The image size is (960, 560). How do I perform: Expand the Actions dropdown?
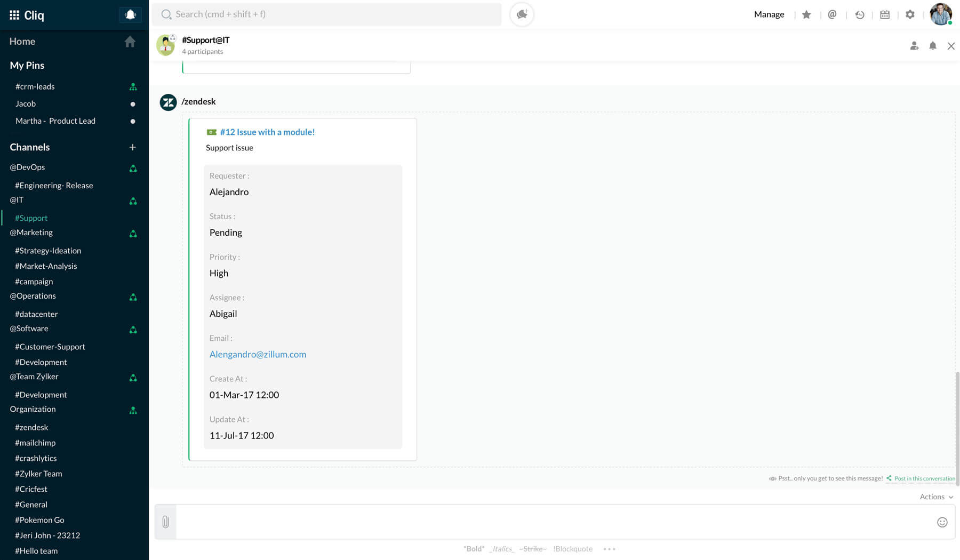[936, 497]
